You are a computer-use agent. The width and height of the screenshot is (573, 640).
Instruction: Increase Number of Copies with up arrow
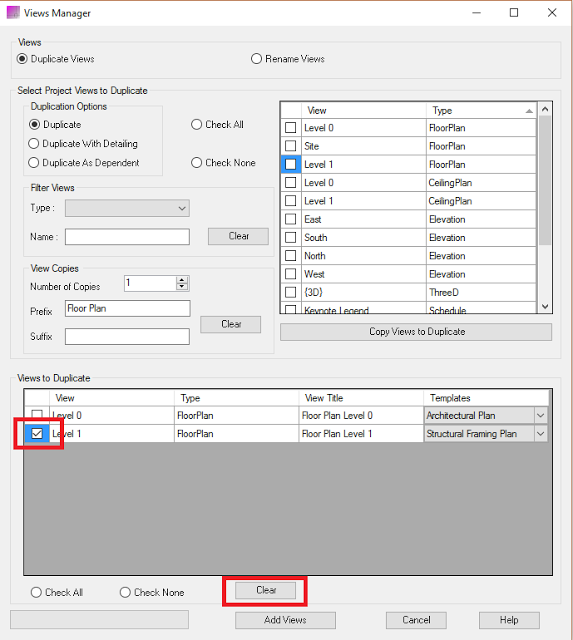182,280
